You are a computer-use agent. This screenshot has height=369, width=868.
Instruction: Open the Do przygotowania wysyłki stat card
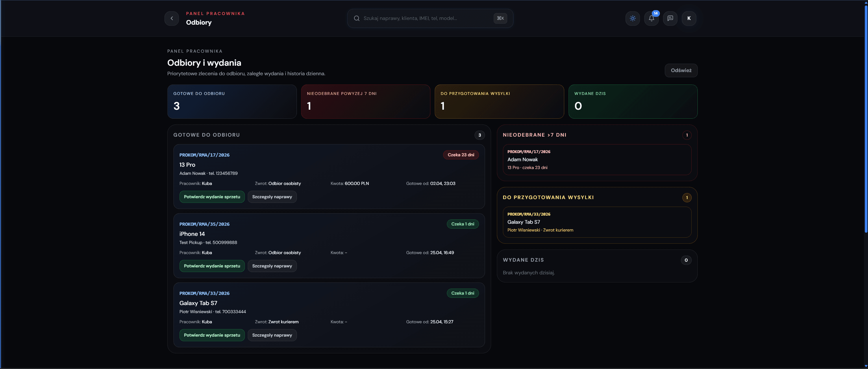click(x=499, y=102)
